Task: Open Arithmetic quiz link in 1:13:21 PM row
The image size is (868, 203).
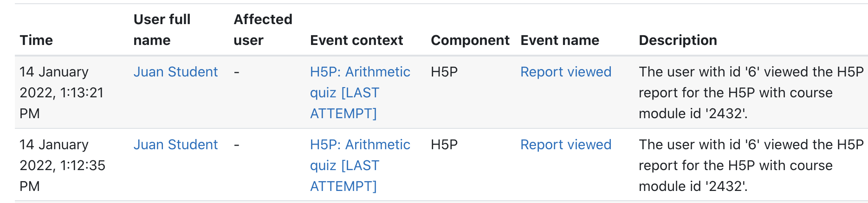Action: click(x=360, y=93)
